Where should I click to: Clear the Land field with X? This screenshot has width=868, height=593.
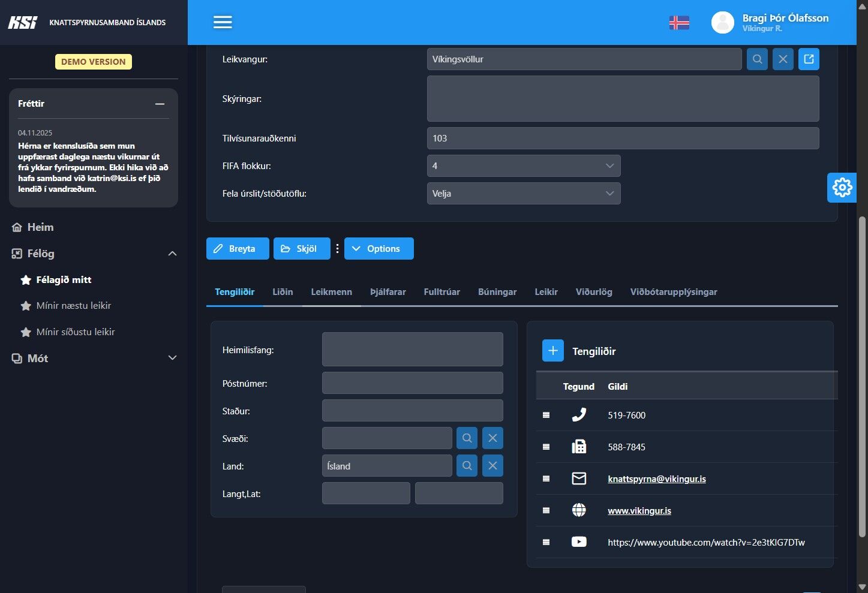492,466
